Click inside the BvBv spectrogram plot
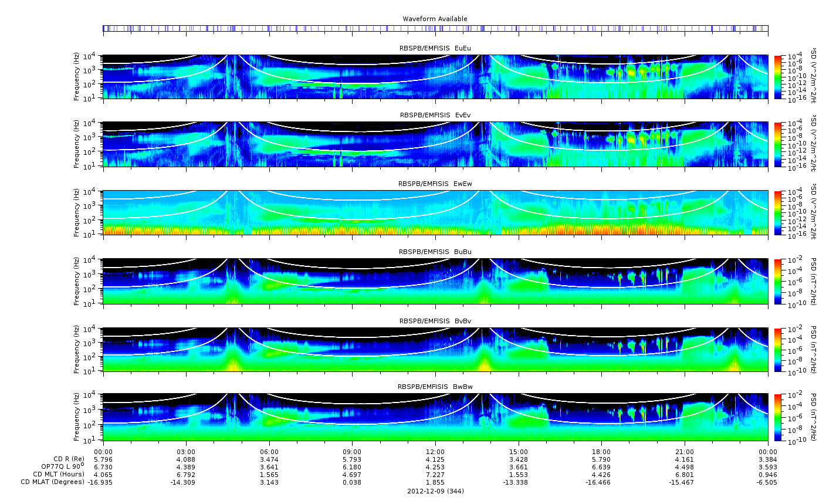 pyautogui.click(x=435, y=350)
